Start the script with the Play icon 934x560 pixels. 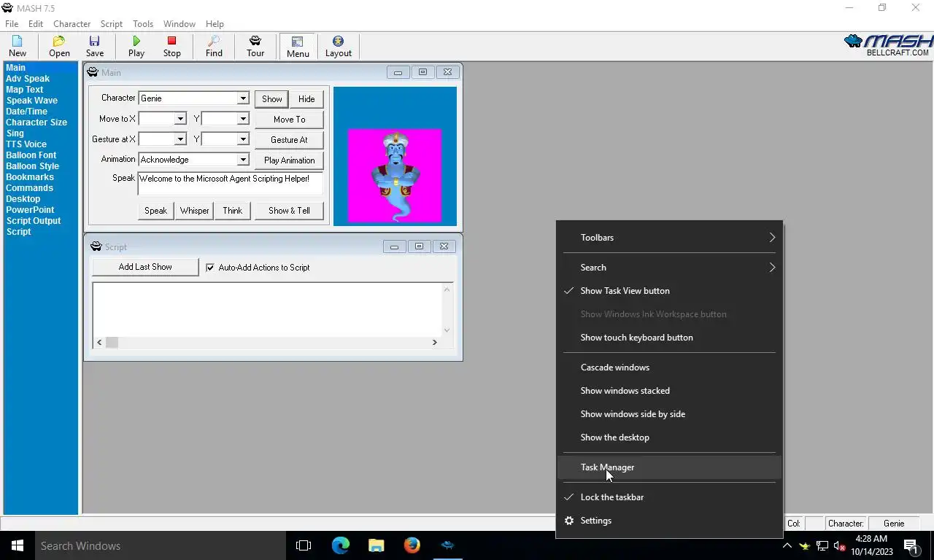136,46
